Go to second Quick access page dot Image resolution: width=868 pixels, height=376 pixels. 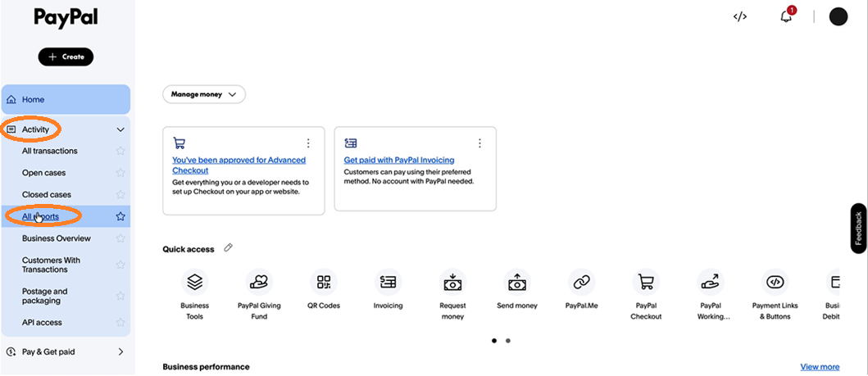[x=507, y=341]
